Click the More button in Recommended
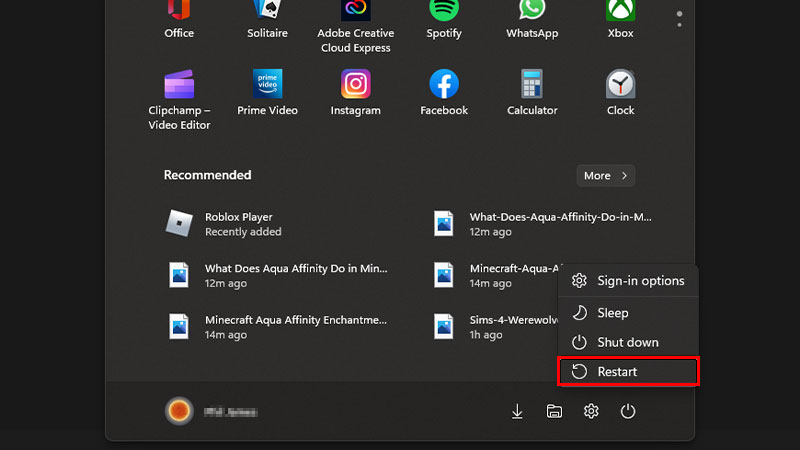This screenshot has height=450, width=800. [x=606, y=176]
